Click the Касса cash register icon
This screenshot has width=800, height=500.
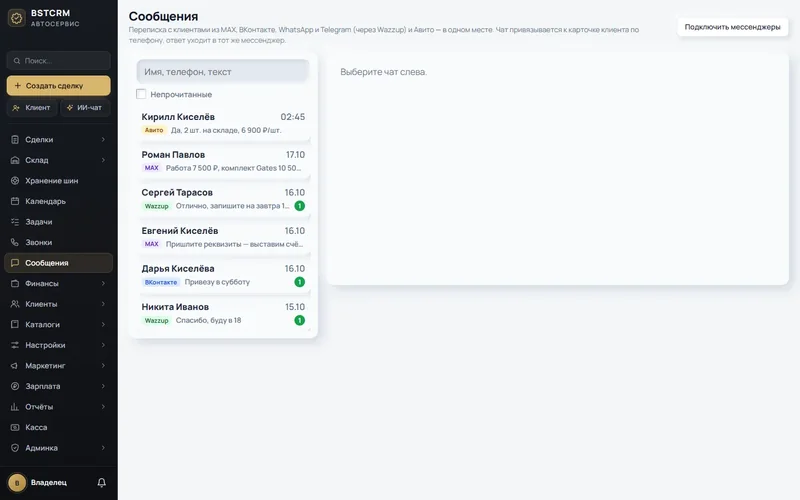15,428
